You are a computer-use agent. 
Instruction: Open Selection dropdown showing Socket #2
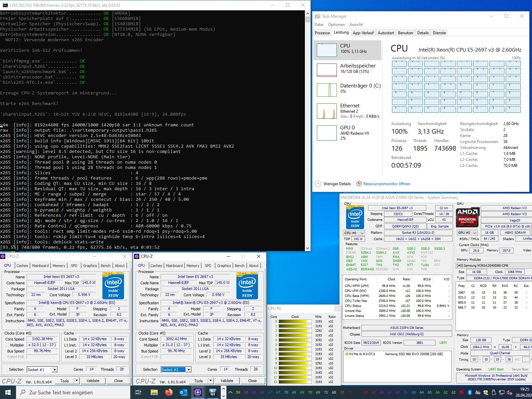176,369
